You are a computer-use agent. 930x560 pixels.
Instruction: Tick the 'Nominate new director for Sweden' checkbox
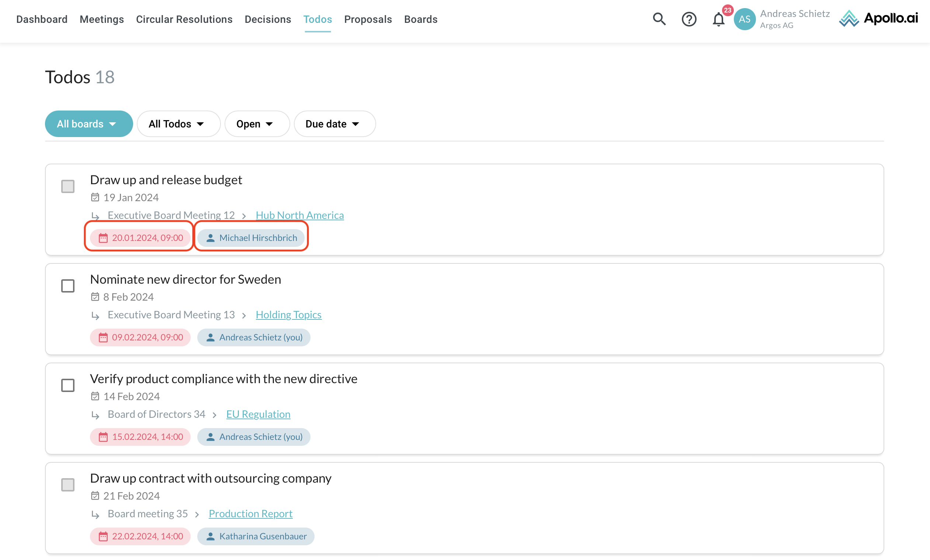click(68, 286)
